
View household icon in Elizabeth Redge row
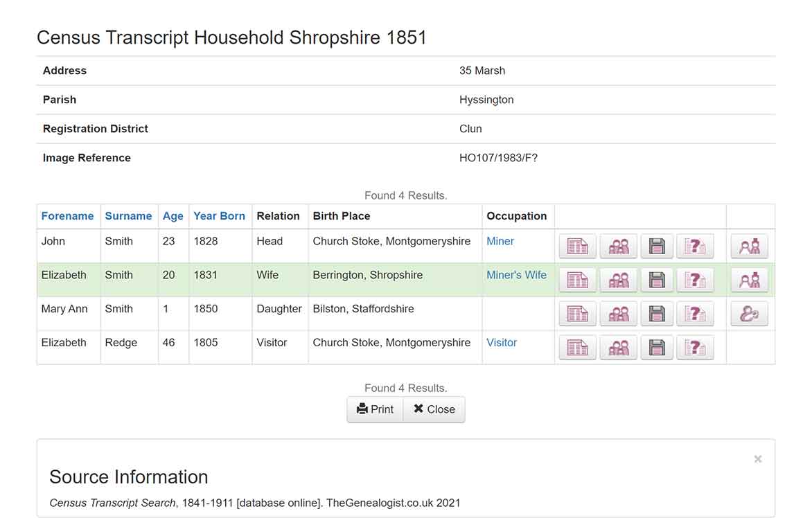[x=618, y=348]
